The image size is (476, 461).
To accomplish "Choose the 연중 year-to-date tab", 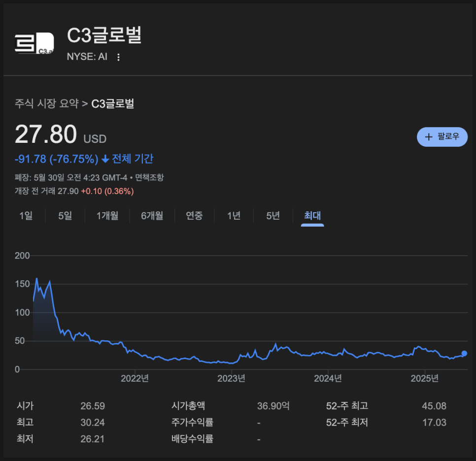I will point(194,216).
